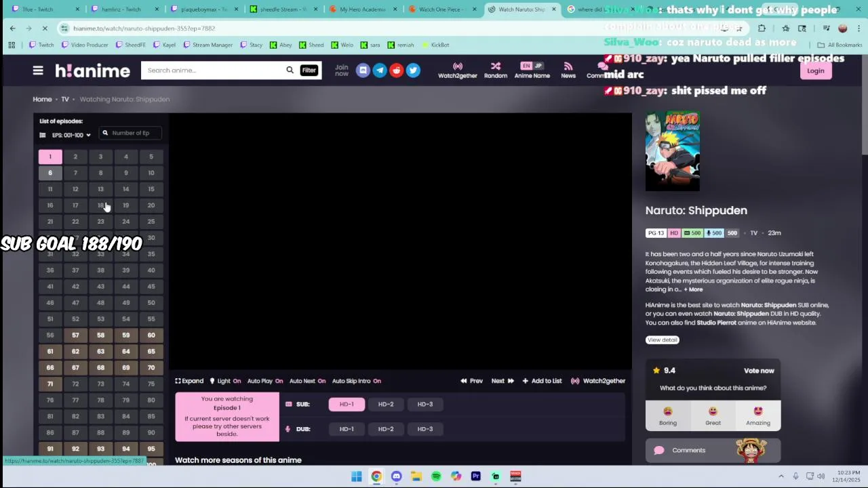Click the Number of Ep input field
Image resolution: width=868 pixels, height=488 pixels.
point(130,133)
